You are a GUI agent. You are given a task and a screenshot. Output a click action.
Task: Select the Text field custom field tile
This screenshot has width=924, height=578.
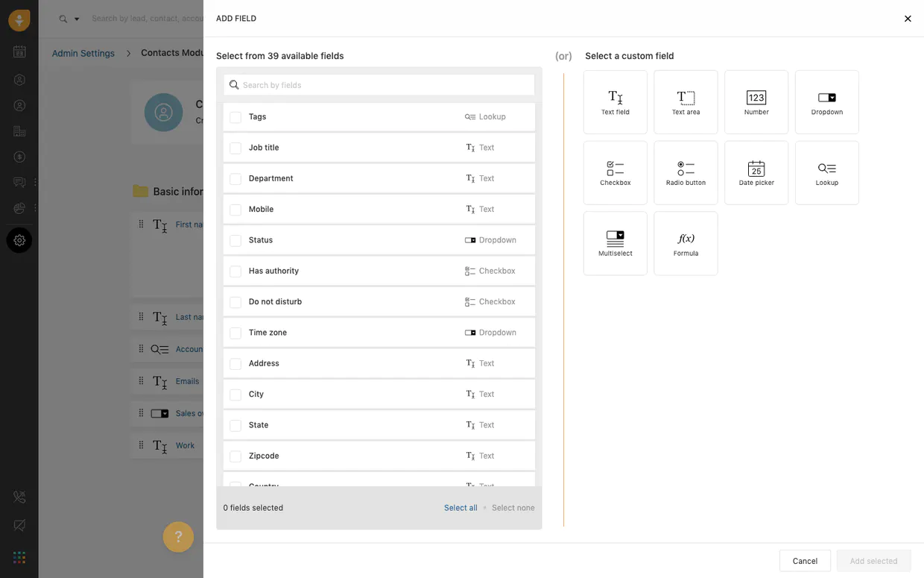615,102
